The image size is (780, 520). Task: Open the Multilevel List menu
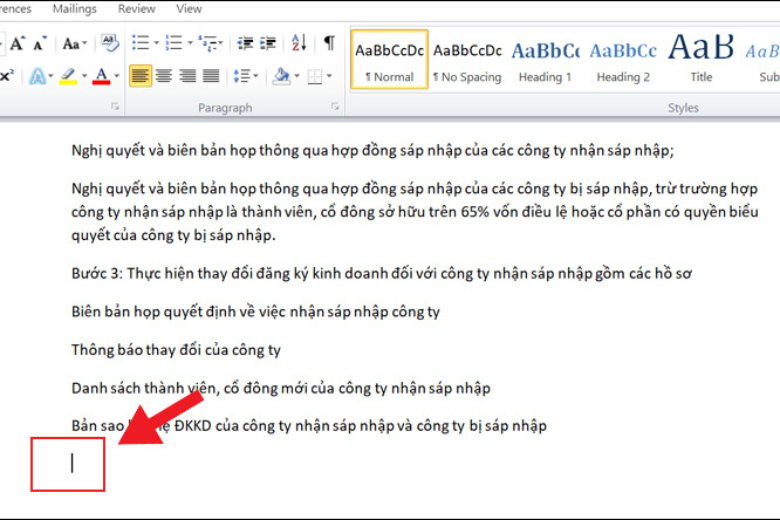coord(210,43)
